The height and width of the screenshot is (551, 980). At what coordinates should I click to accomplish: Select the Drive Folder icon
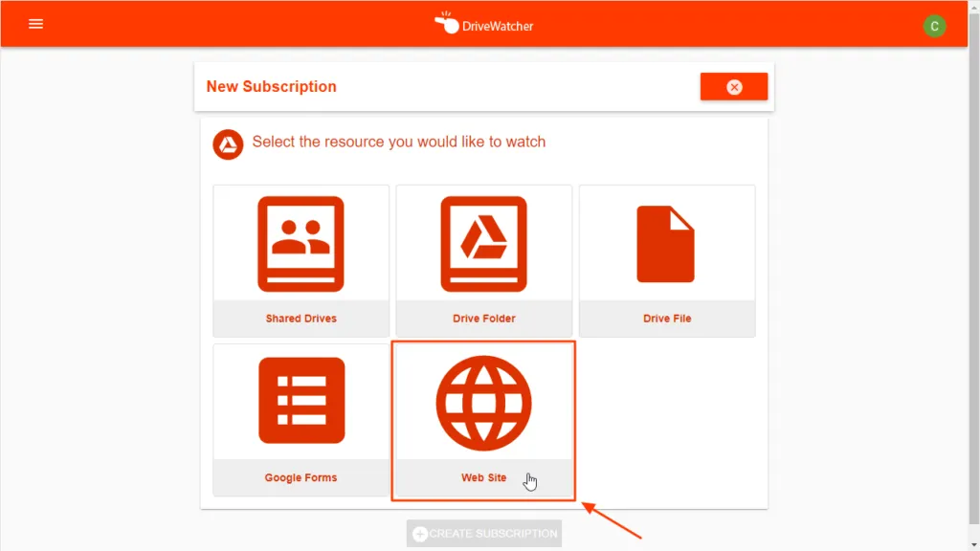click(x=483, y=244)
